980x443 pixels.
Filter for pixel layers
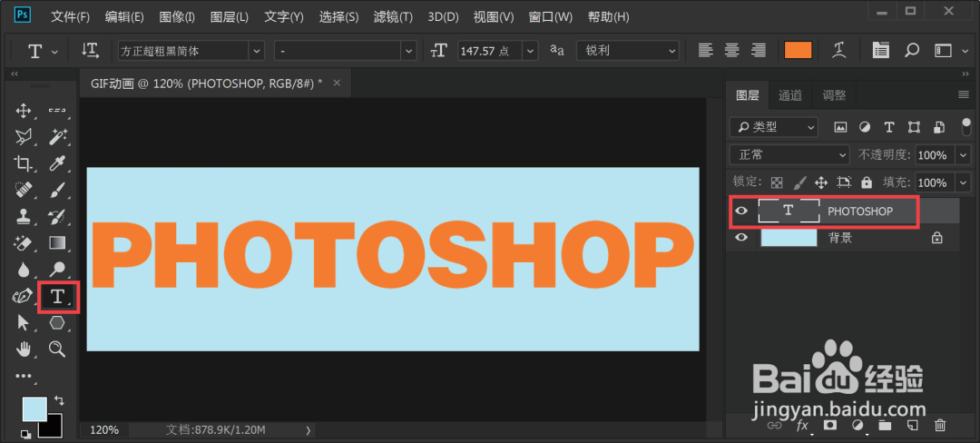coord(840,127)
